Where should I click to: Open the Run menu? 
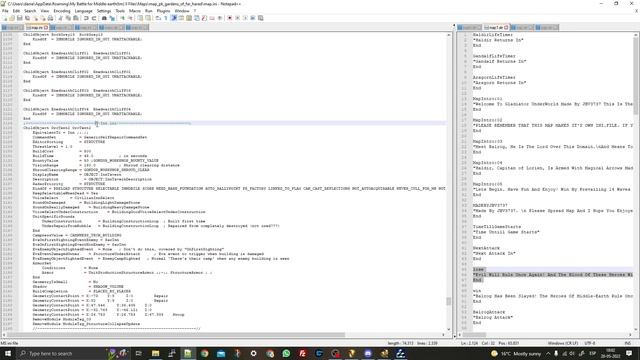tap(149, 11)
